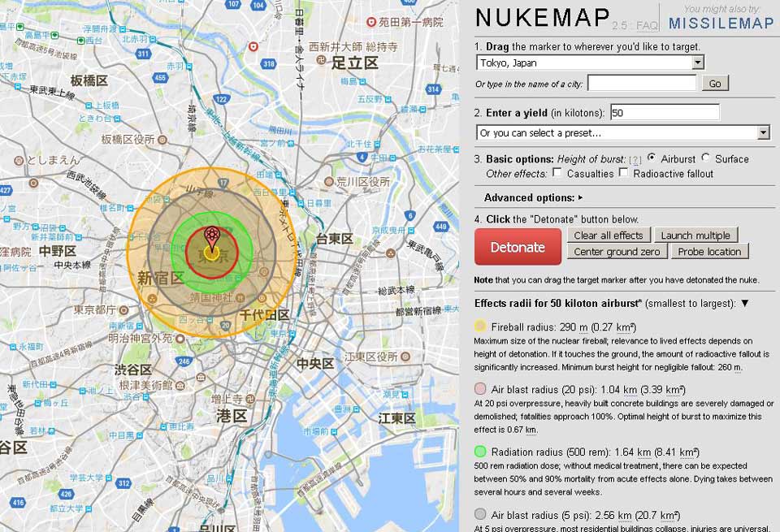Image resolution: width=780 pixels, height=532 pixels.
Task: Click the Go button
Action: coord(715,84)
